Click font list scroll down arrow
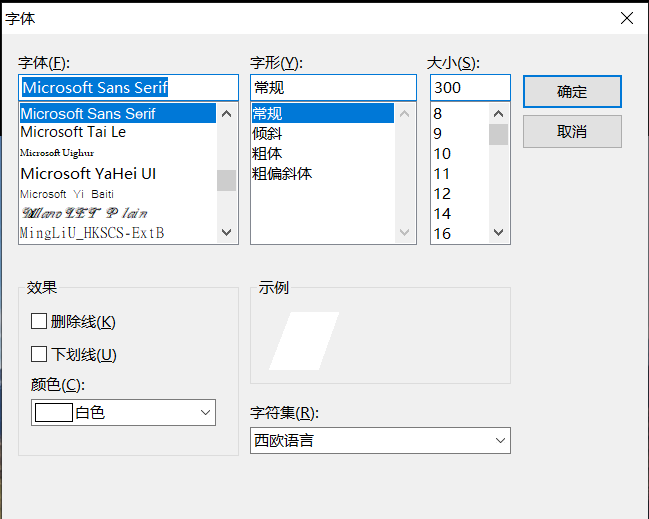Image resolution: width=649 pixels, height=519 pixels. [x=226, y=233]
